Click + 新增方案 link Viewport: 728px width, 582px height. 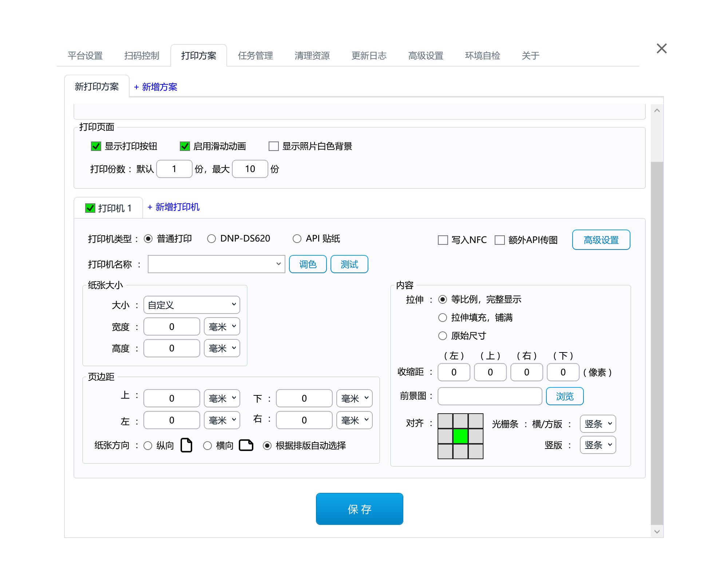coord(155,87)
